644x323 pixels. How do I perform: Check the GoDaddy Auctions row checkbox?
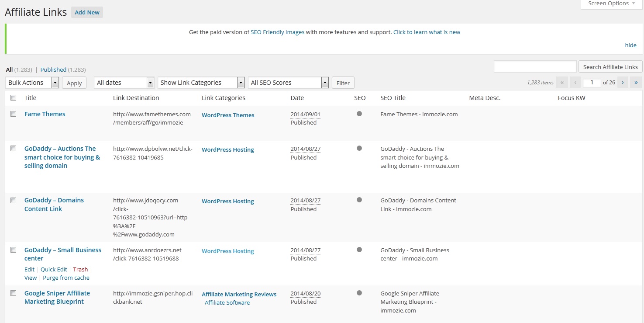pyautogui.click(x=14, y=149)
